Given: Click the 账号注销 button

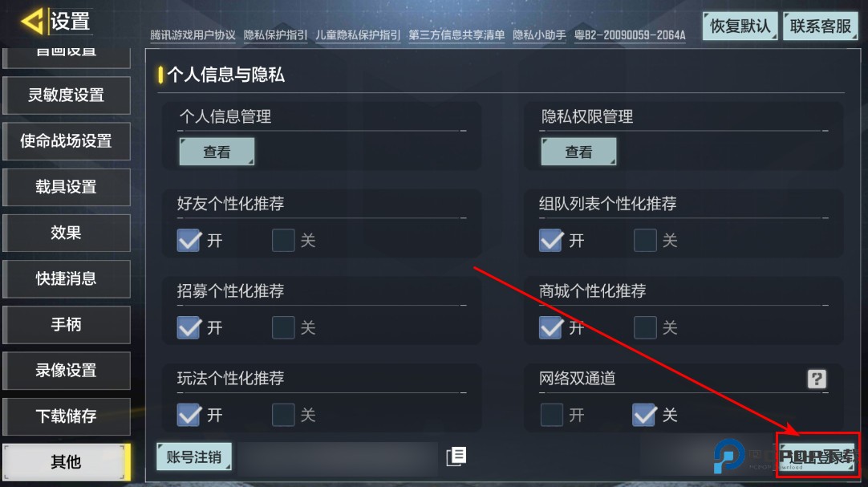Looking at the screenshot, I should click(194, 457).
